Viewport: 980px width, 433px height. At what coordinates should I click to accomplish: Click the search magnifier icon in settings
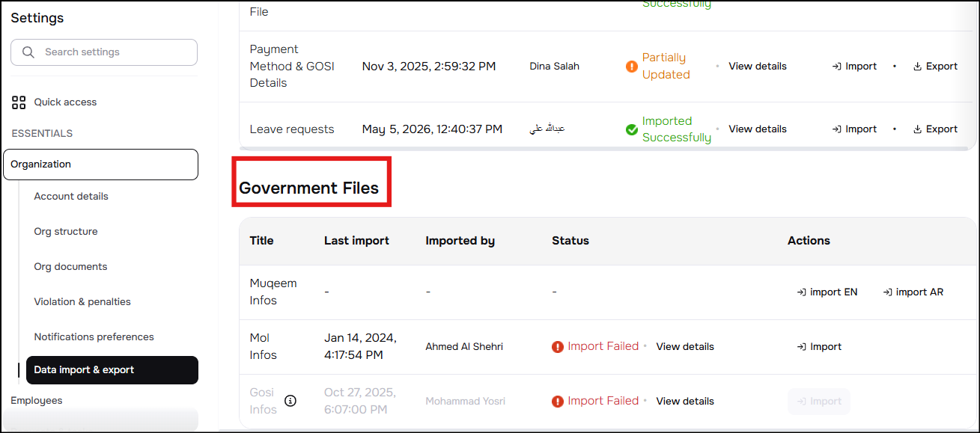29,52
